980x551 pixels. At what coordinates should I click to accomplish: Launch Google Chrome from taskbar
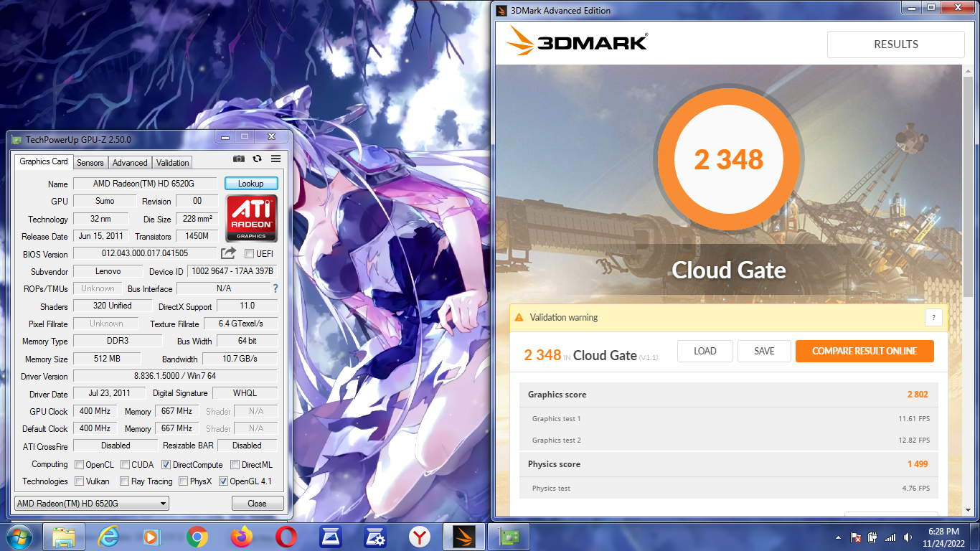tap(197, 537)
